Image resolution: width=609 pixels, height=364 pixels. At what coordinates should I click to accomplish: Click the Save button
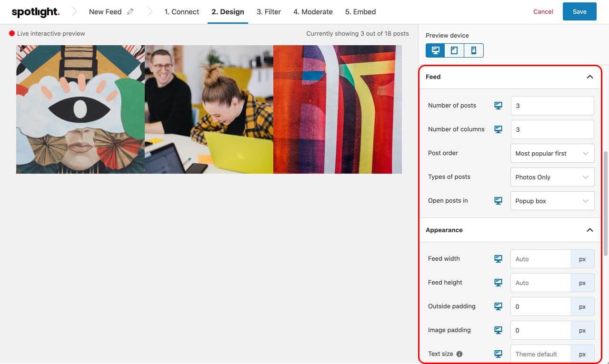(579, 11)
